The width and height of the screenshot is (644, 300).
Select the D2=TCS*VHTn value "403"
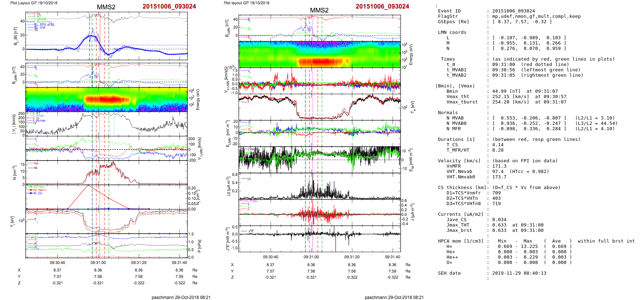point(496,198)
